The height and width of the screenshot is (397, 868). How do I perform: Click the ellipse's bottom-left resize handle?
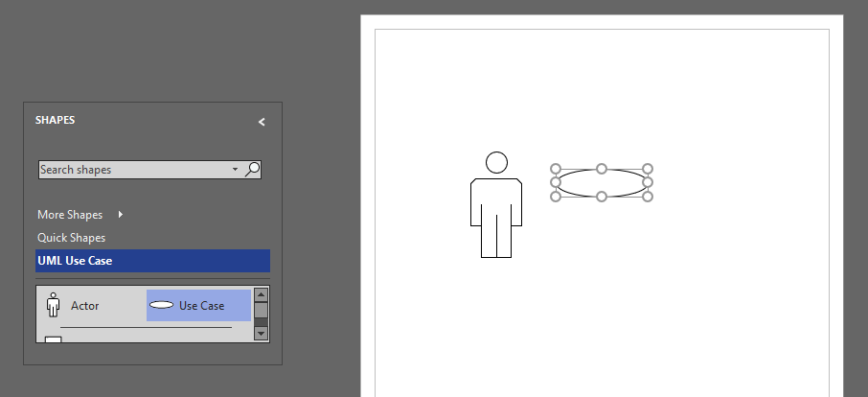coord(556,197)
